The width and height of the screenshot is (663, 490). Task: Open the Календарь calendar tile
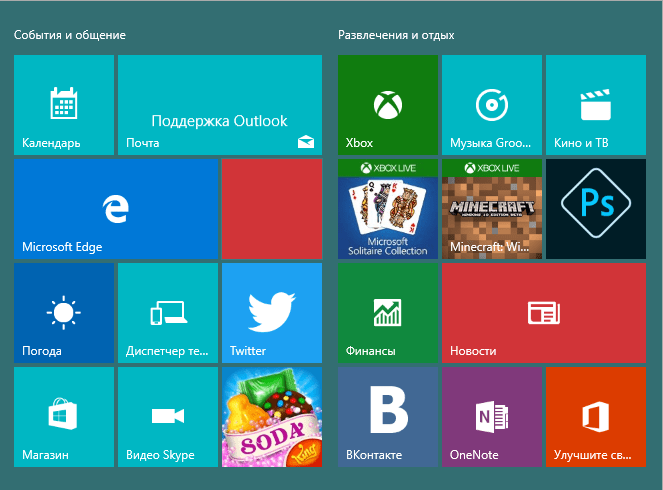[x=64, y=105]
